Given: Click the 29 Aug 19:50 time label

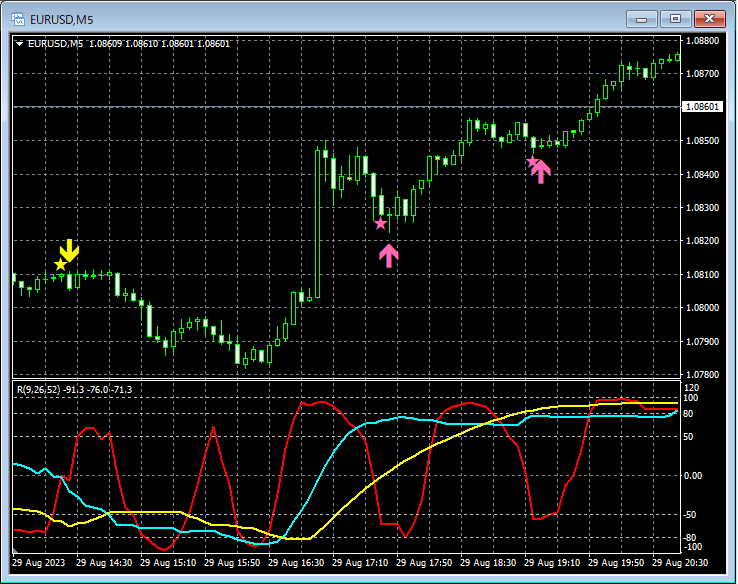Looking at the screenshot, I should click(x=616, y=563).
